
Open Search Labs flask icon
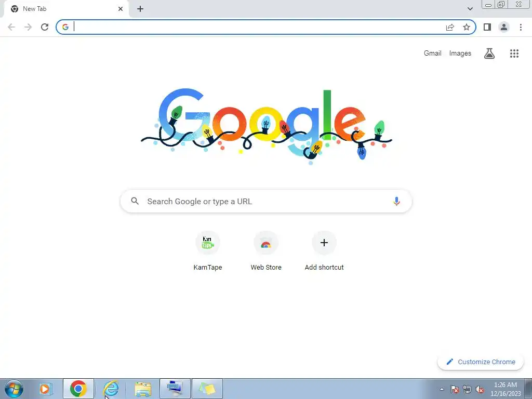[x=489, y=54]
